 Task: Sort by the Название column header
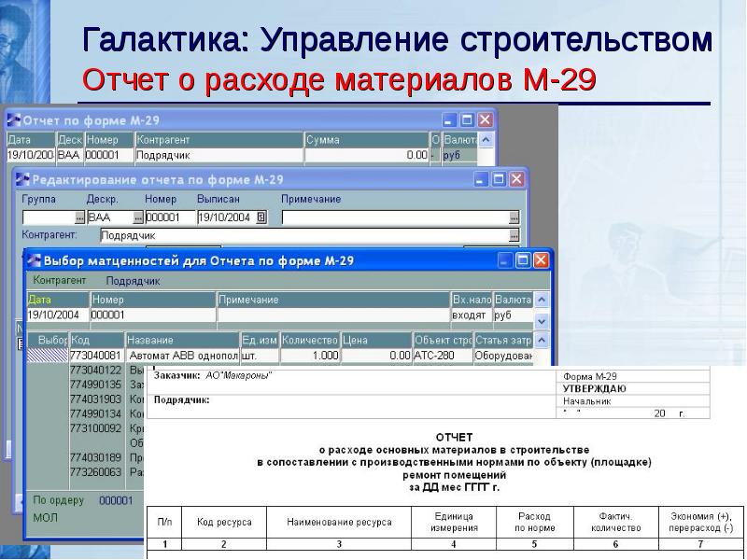click(181, 341)
